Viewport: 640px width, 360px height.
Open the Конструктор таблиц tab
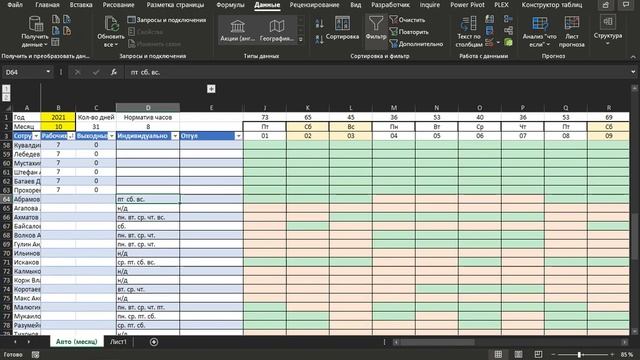552,5
